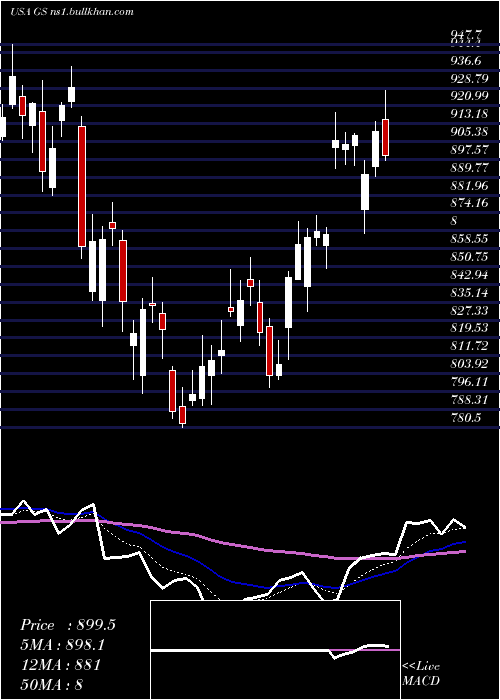Click the 881.96 price axis label
The width and height of the screenshot is (500, 700).
point(469,185)
